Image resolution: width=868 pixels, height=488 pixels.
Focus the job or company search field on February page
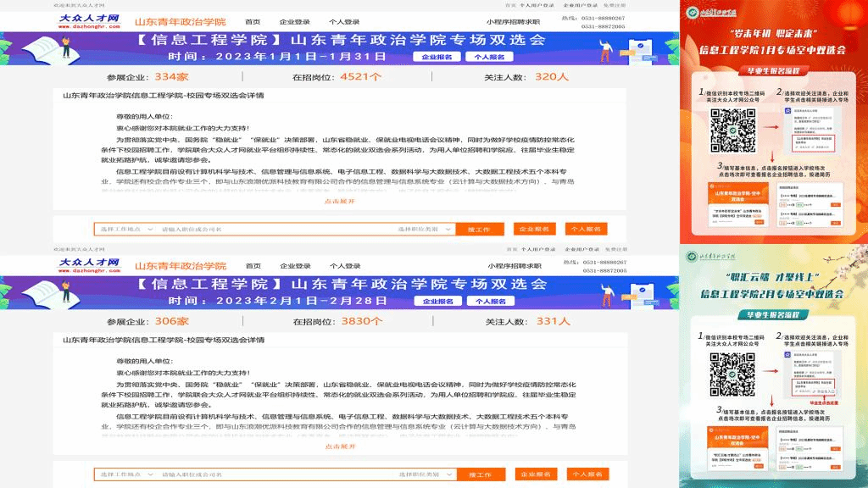pos(275,474)
